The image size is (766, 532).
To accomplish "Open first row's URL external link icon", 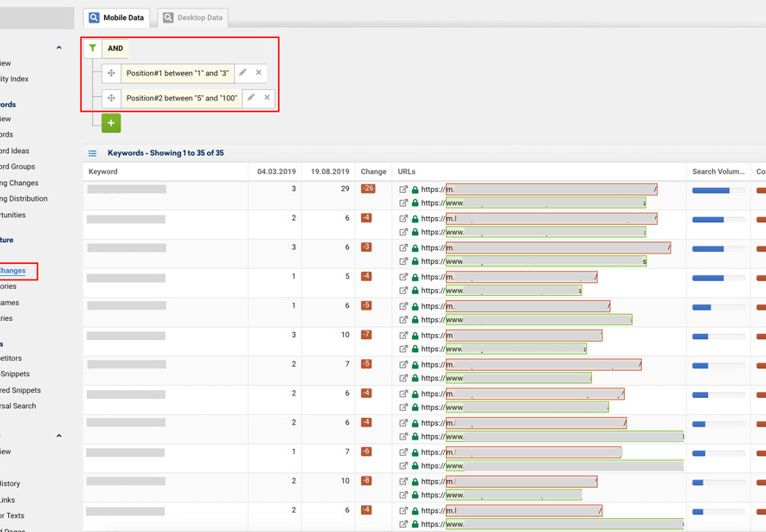I will pyautogui.click(x=404, y=188).
